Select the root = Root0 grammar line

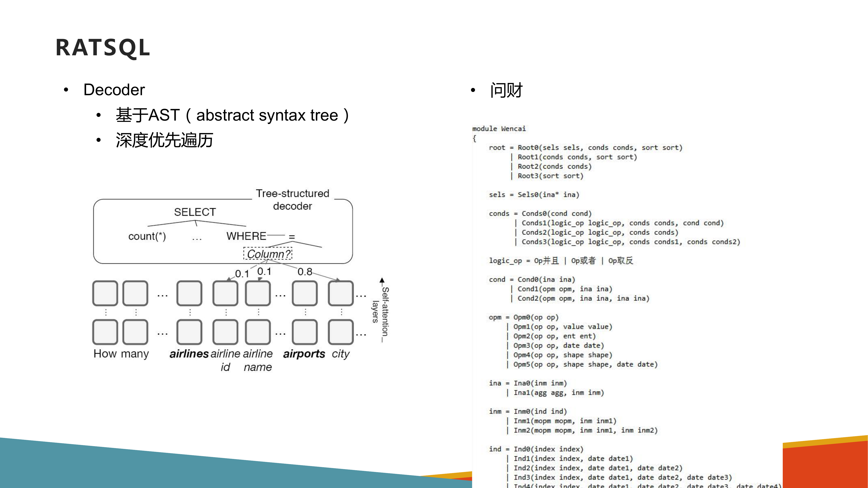tap(586, 147)
